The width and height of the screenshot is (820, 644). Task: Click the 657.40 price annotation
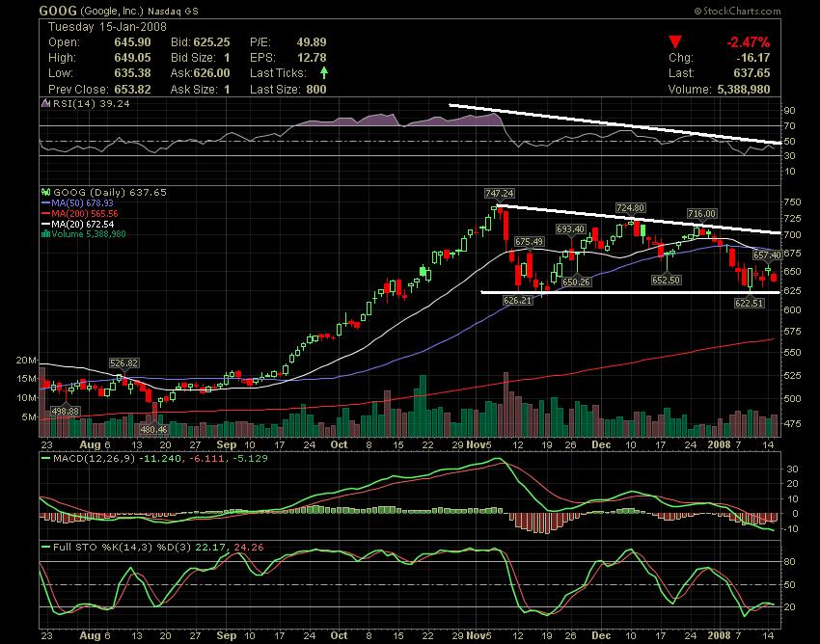point(767,255)
